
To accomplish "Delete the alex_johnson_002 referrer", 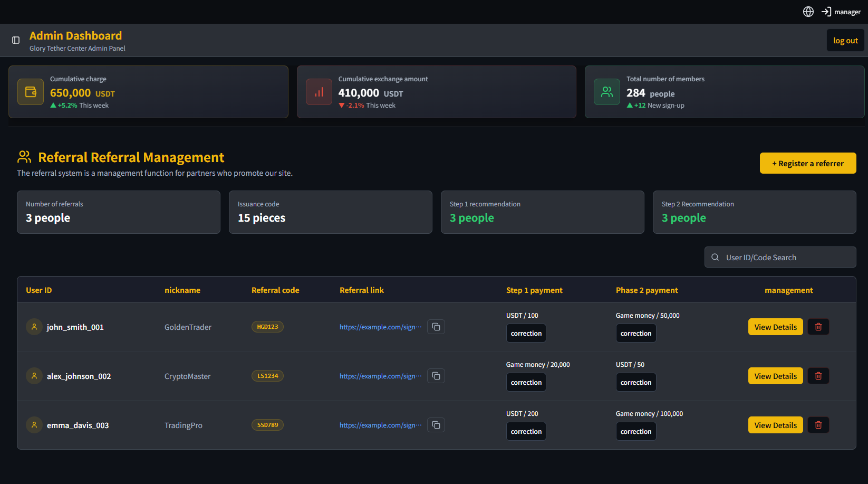I will pyautogui.click(x=818, y=376).
